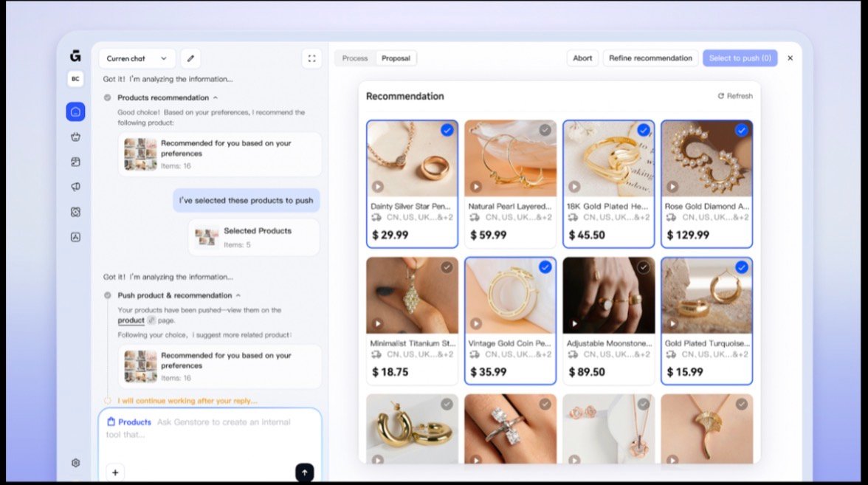The width and height of the screenshot is (868, 485).
Task: Click the Abort button
Action: tap(582, 58)
